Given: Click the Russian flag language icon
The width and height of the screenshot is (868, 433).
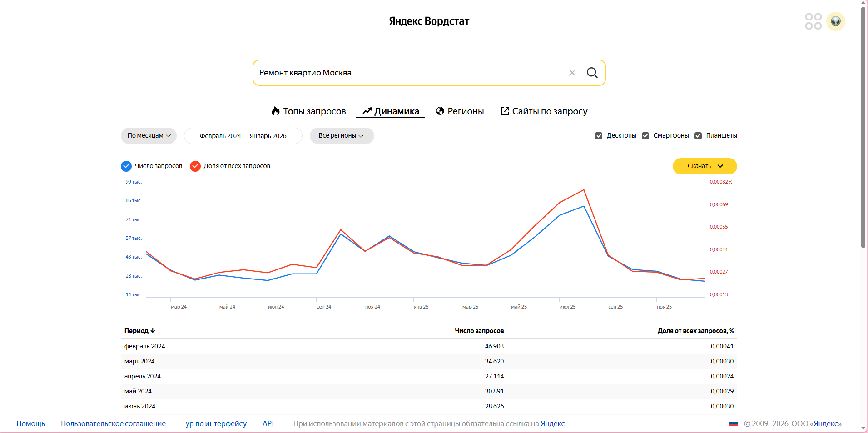Looking at the screenshot, I should pos(733,423).
